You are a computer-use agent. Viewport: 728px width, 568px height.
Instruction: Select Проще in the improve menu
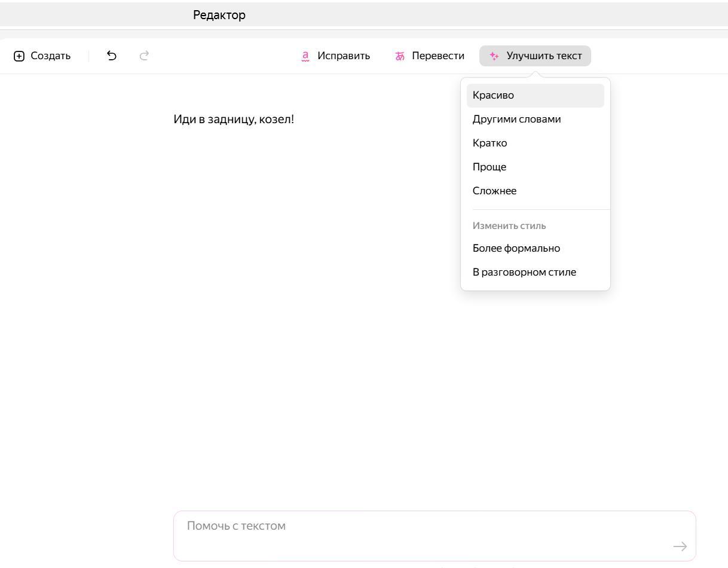[x=489, y=167]
